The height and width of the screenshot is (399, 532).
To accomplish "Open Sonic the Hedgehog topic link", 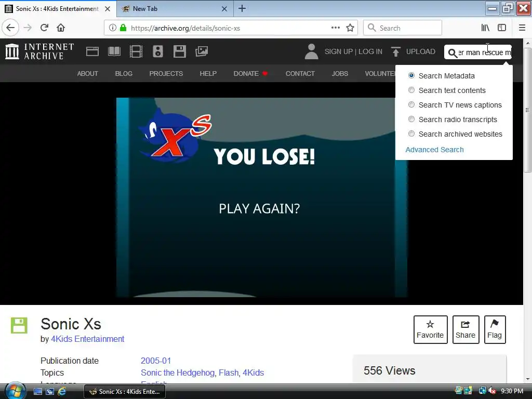I will (x=178, y=373).
